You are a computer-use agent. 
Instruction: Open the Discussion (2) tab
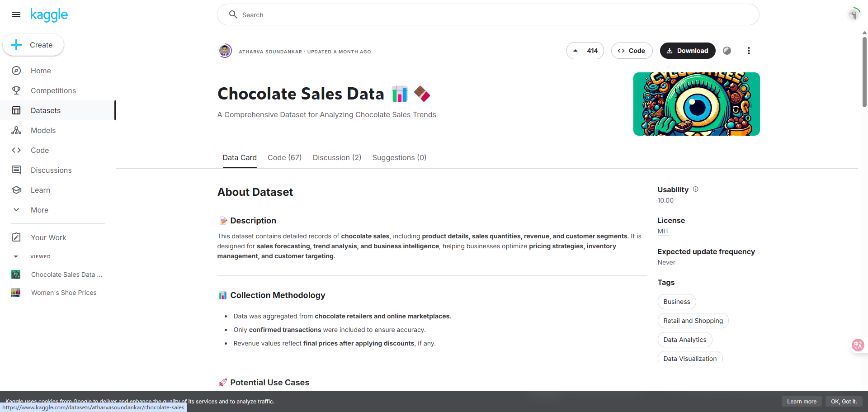click(x=337, y=157)
